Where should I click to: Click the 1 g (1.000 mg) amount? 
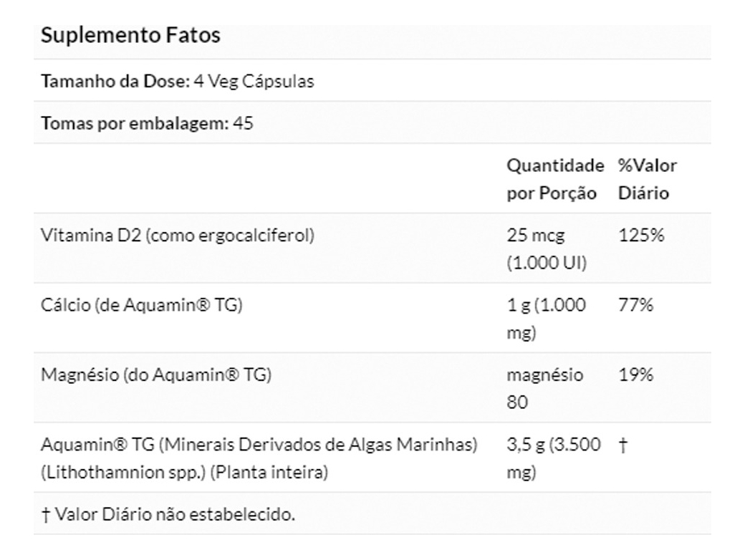pos(547,319)
